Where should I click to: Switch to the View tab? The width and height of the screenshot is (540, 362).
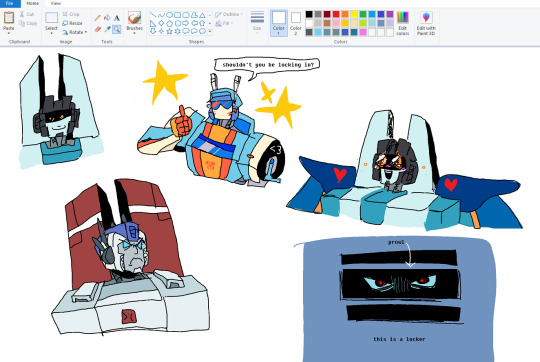point(55,3)
